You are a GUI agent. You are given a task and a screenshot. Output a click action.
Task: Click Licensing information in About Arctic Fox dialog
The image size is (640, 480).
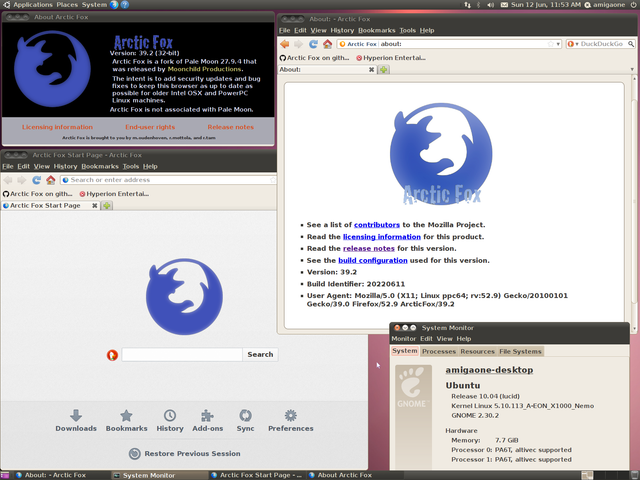tap(57, 127)
